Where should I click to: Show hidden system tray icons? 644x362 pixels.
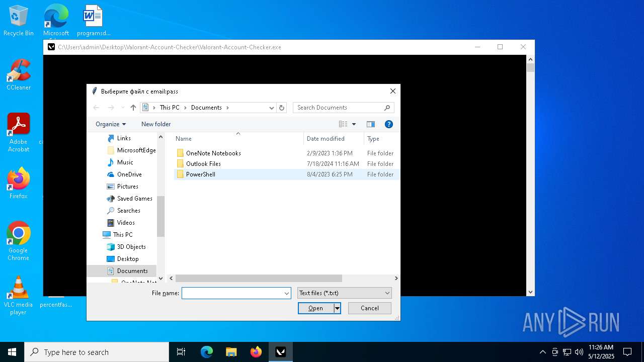542,352
